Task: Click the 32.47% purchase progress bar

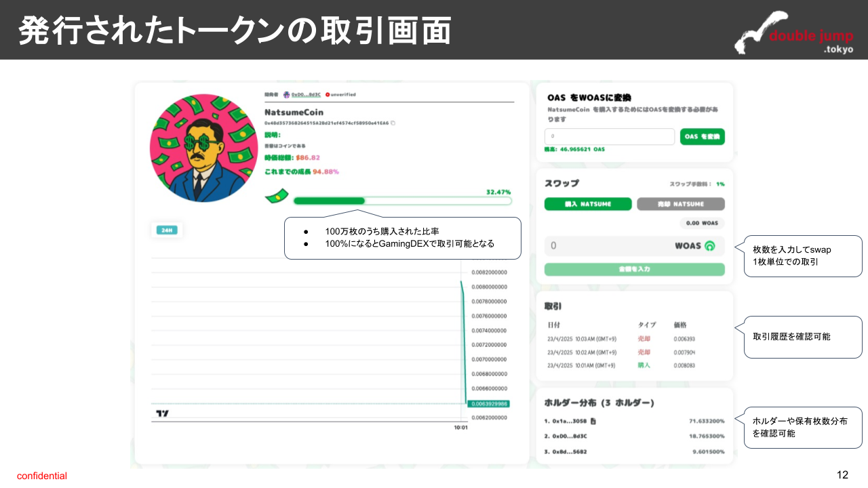Action: [402, 201]
